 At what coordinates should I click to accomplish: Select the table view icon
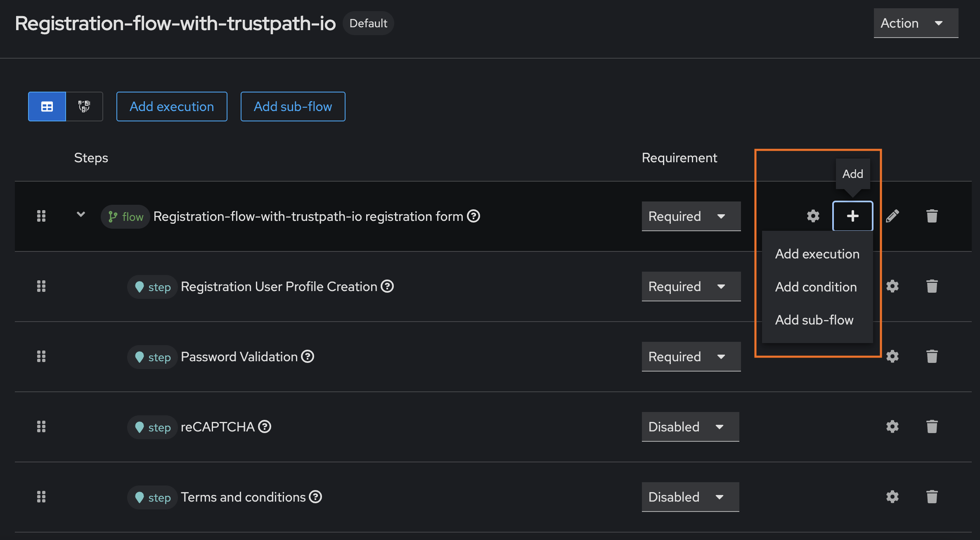(x=47, y=107)
